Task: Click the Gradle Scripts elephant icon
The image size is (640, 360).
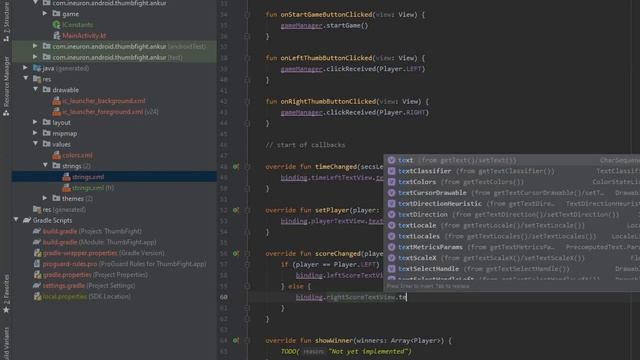Action: pyautogui.click(x=27, y=220)
